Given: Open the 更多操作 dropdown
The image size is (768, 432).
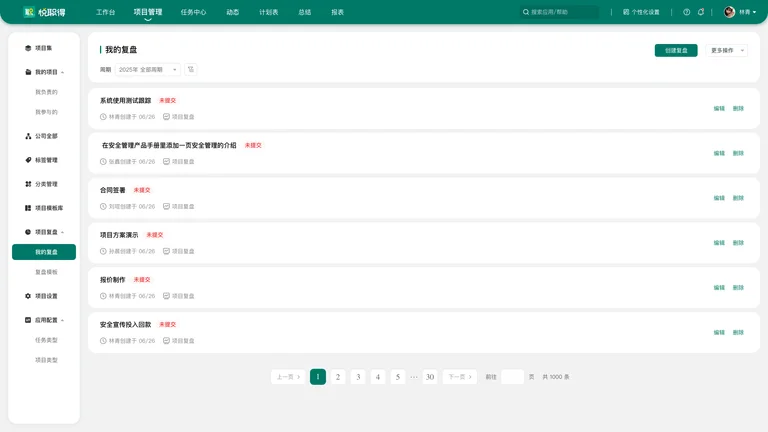Looking at the screenshot, I should (x=726, y=50).
